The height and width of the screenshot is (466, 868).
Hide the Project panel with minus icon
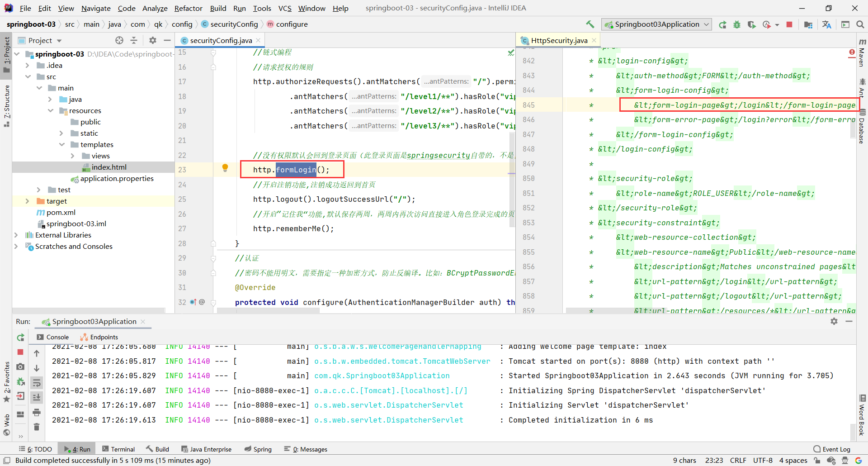click(167, 40)
